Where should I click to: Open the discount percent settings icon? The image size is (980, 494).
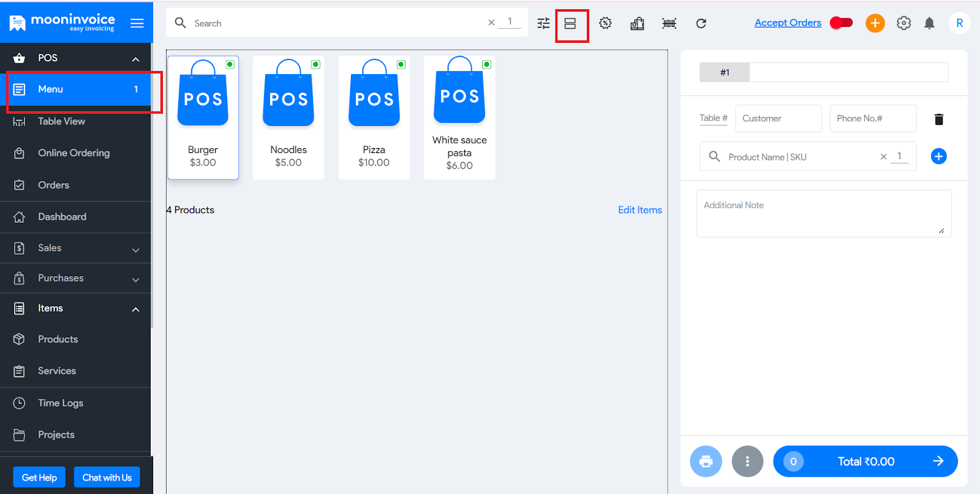(605, 23)
